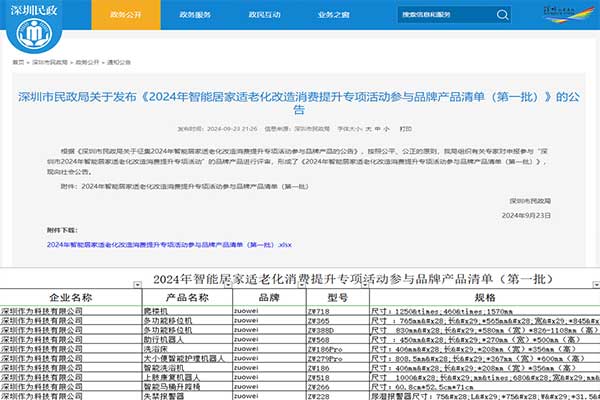Select model cell ZW365

[x=338, y=321]
